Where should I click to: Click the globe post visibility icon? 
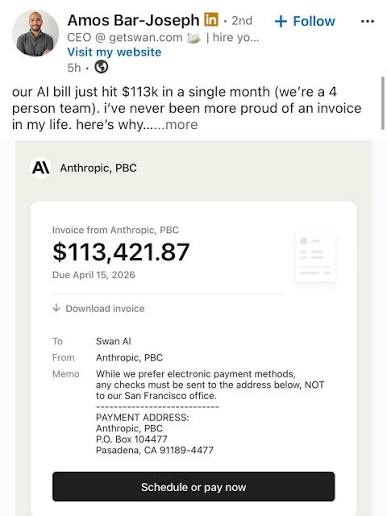pos(101,67)
